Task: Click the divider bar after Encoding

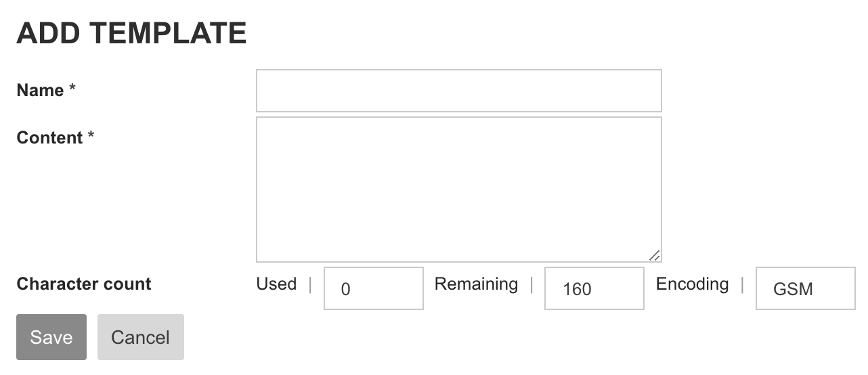Action: [x=742, y=284]
